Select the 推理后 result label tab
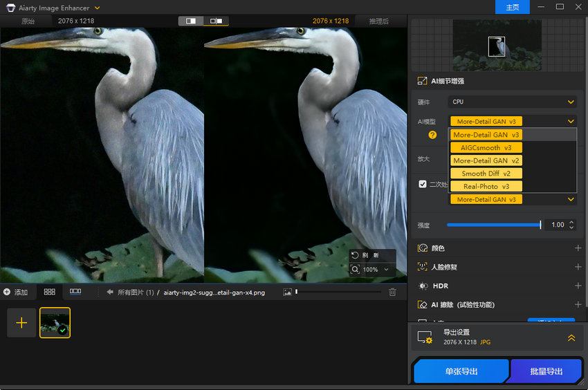This screenshot has height=390, width=588. (379, 21)
